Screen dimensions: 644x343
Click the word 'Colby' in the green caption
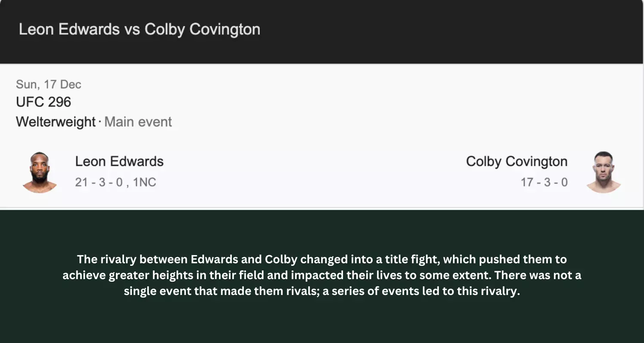(281, 260)
